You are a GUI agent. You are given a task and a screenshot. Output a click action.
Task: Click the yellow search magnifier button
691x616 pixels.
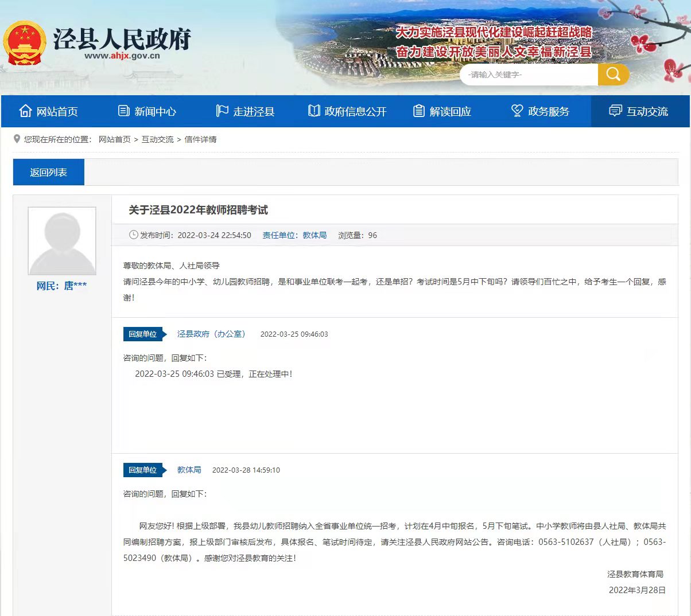[613, 75]
